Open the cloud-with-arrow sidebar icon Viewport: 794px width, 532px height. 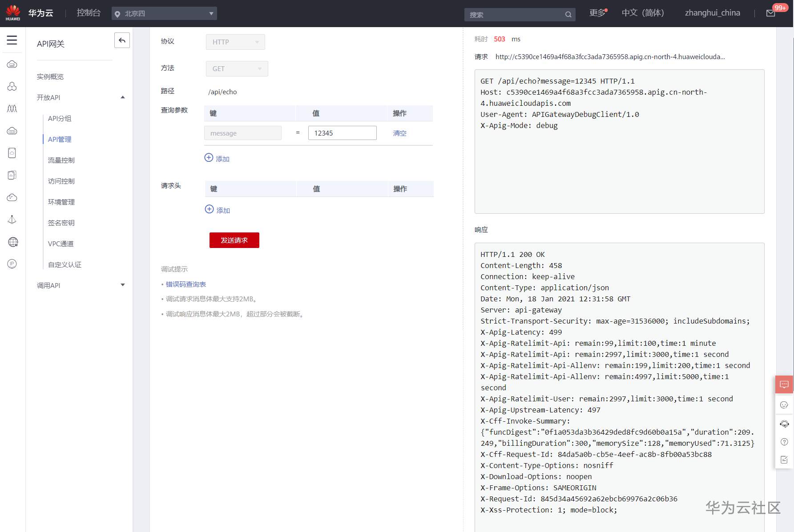(x=12, y=197)
